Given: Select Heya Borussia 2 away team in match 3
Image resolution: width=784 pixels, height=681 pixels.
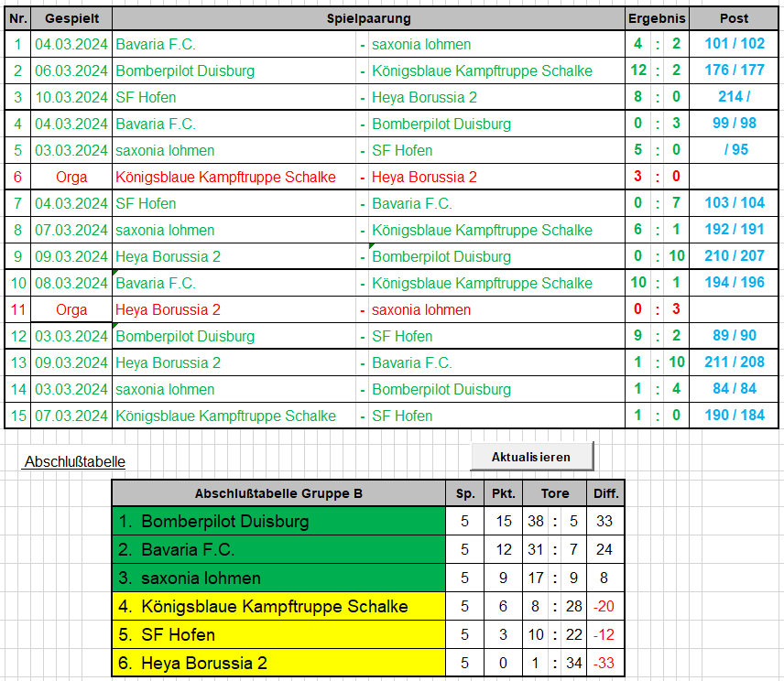Looking at the screenshot, I should pyautogui.click(x=496, y=97).
